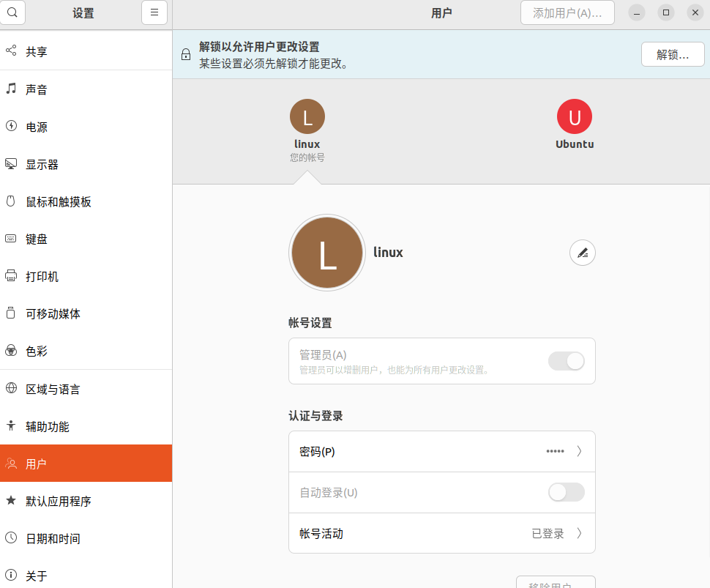Viewport: 710px width, 588px height.
Task: Click the 解锁... unlock button
Action: 673,54
